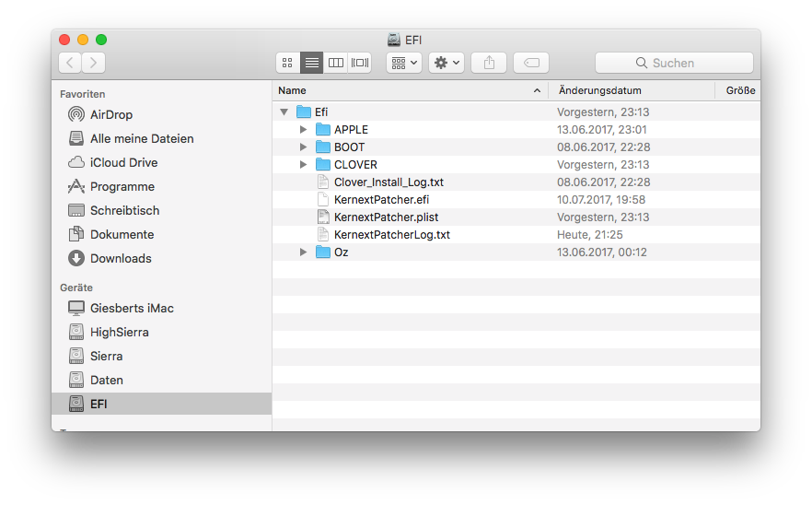The width and height of the screenshot is (812, 505).
Task: Click the date Heute, 21:25
Action: 590,234
